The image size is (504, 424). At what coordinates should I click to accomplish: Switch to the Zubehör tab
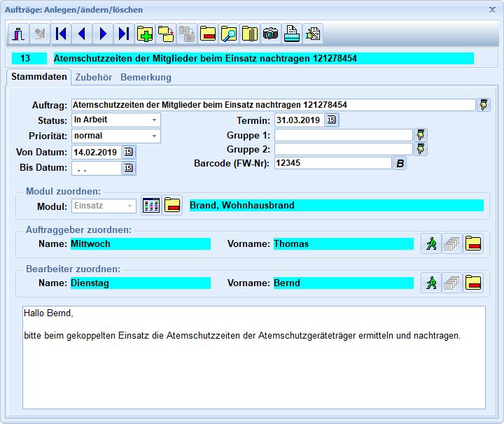pyautogui.click(x=94, y=78)
